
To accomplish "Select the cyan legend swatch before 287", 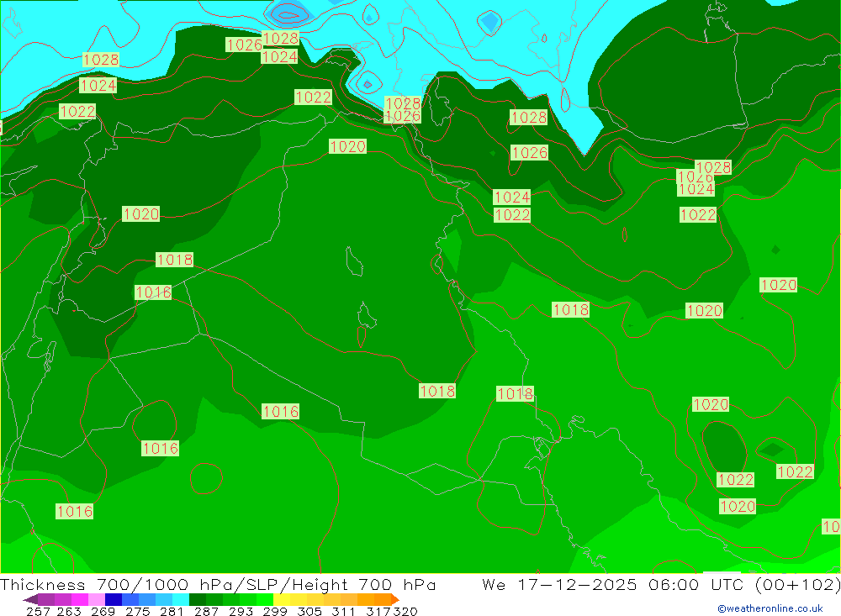I will point(181,599).
